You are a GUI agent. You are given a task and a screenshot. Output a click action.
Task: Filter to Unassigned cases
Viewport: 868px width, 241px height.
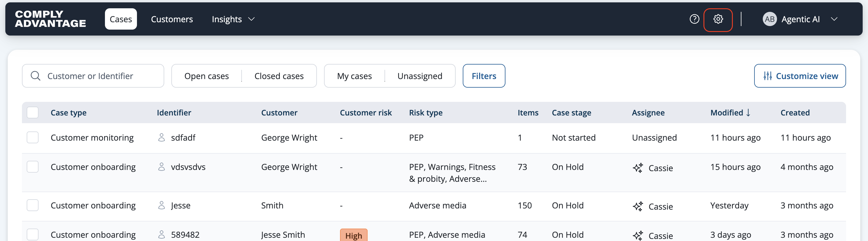click(420, 76)
